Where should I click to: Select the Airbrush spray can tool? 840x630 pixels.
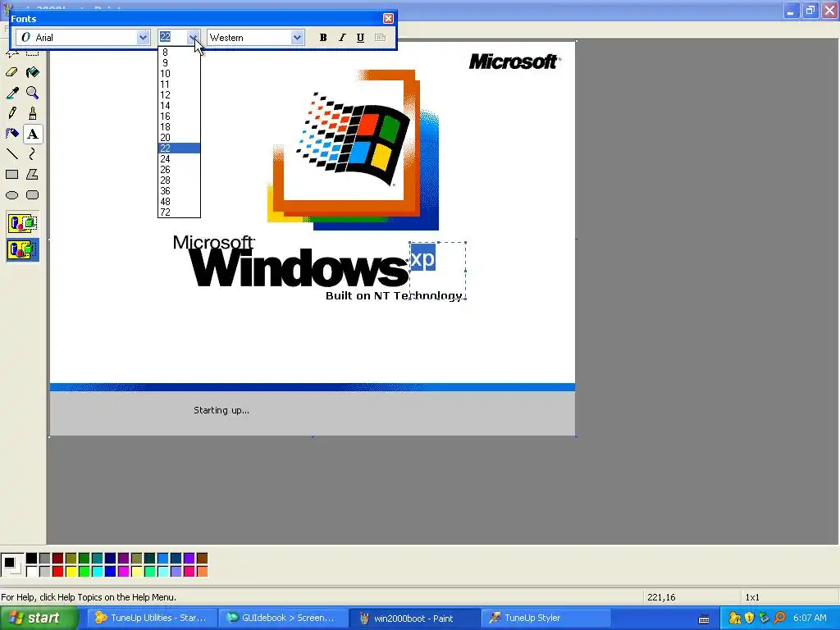tap(11, 134)
